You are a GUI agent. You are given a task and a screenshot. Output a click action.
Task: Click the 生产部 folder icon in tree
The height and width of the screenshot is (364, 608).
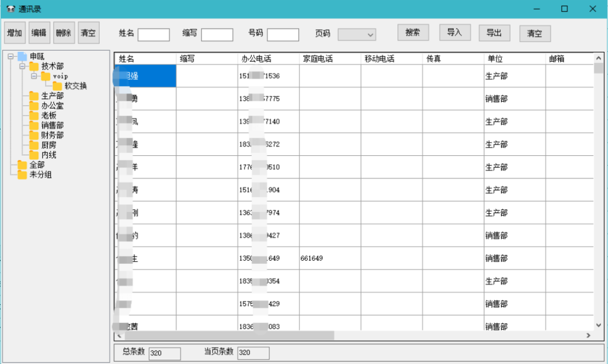34,96
